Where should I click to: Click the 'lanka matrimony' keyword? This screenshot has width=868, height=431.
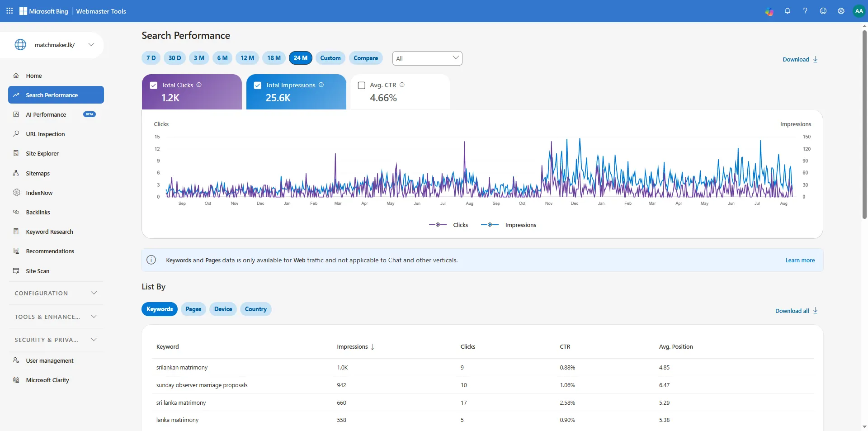[178, 420]
